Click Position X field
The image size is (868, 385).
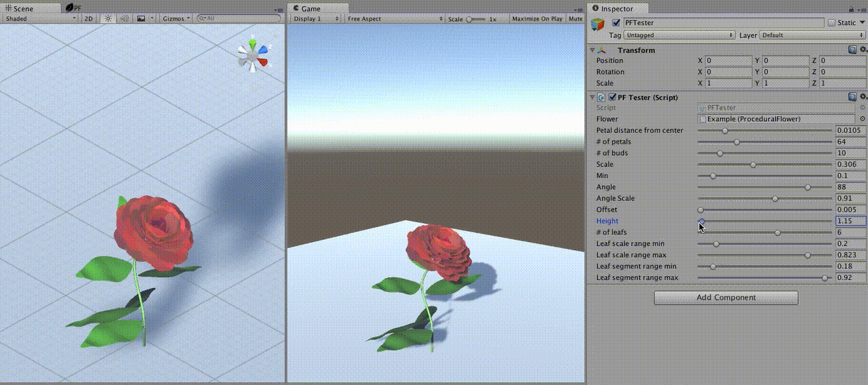728,60
